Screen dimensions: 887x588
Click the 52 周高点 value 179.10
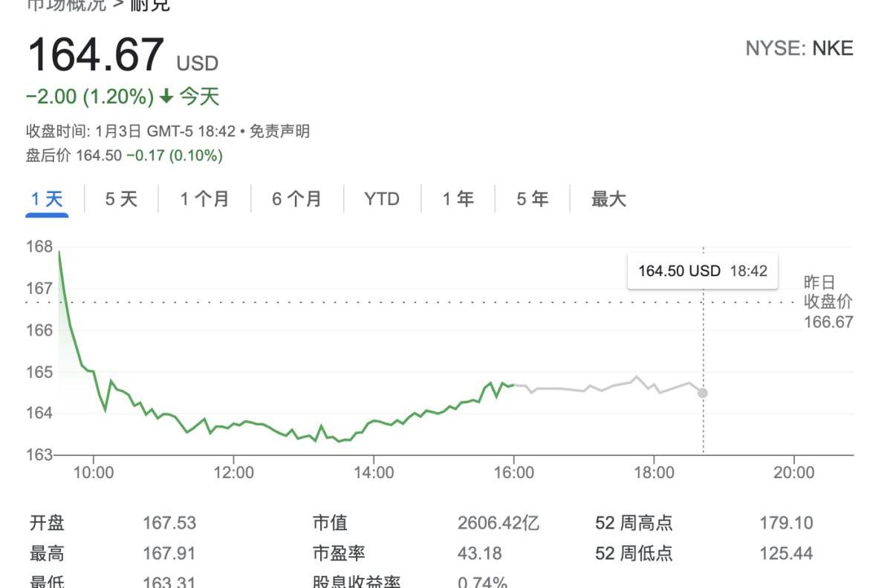(786, 523)
